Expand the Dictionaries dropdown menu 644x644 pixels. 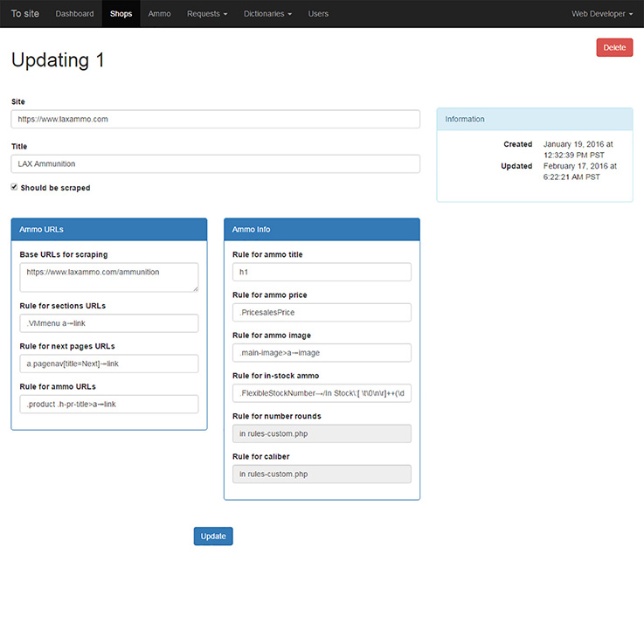tap(267, 14)
